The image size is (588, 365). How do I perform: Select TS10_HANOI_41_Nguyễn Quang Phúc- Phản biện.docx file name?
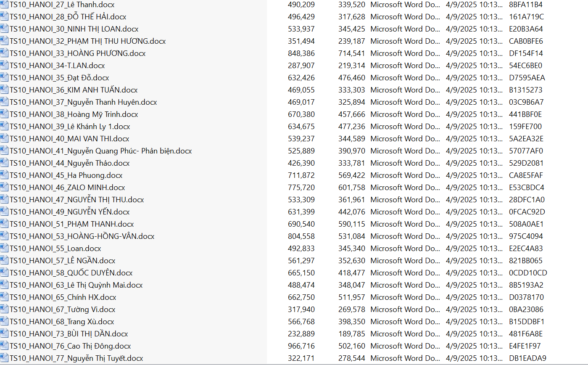100,151
